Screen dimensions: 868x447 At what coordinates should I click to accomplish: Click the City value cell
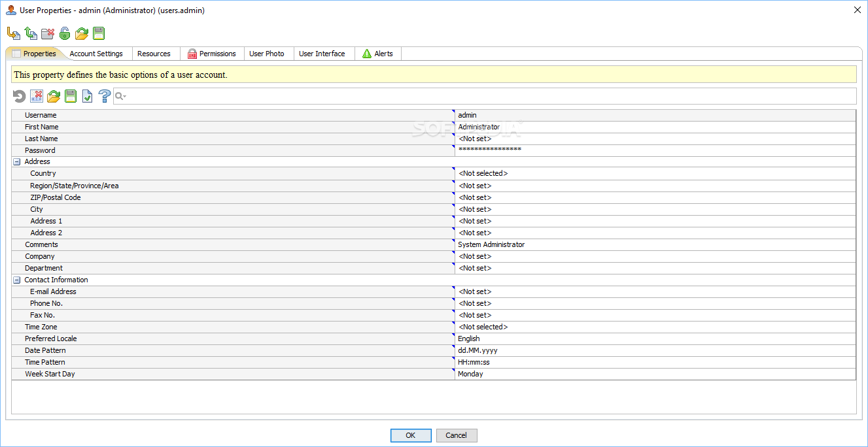click(x=655, y=209)
